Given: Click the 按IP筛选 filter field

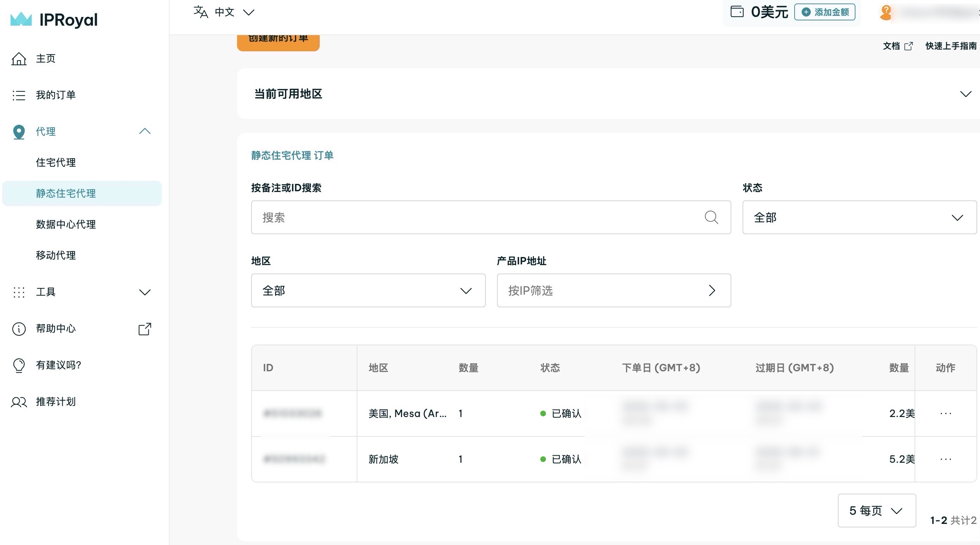Looking at the screenshot, I should point(613,290).
